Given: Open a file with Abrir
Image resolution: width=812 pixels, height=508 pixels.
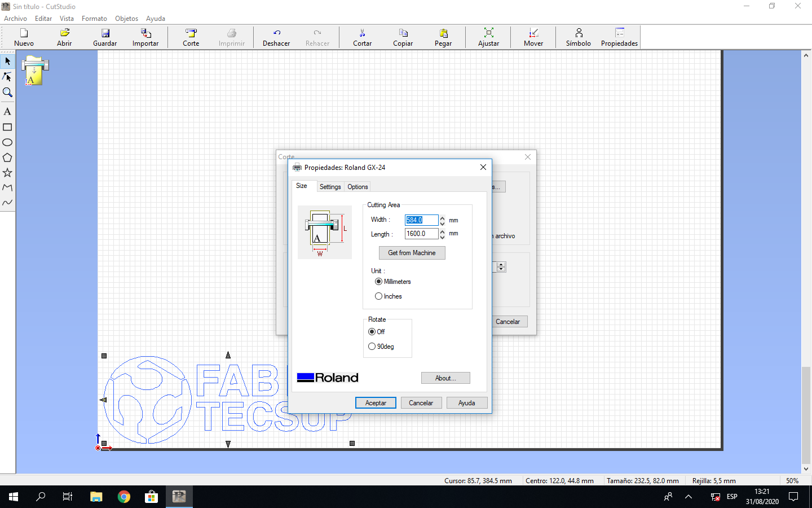Looking at the screenshot, I should (64, 37).
